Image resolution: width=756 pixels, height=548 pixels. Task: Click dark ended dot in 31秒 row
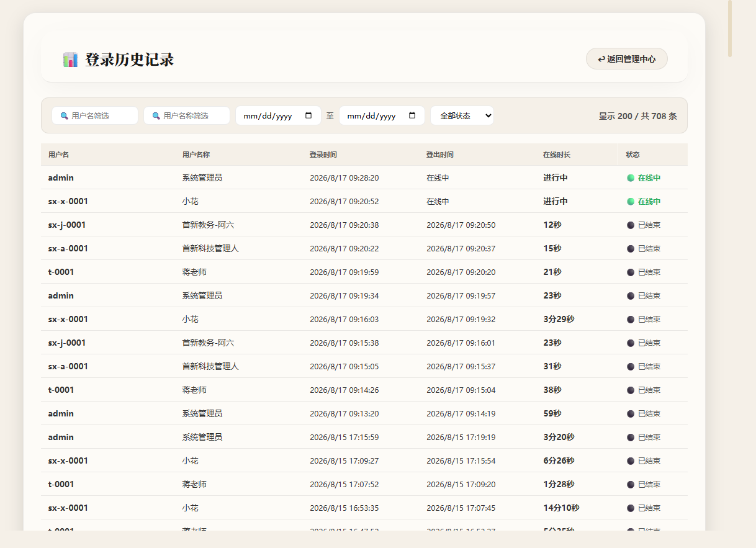(x=631, y=367)
